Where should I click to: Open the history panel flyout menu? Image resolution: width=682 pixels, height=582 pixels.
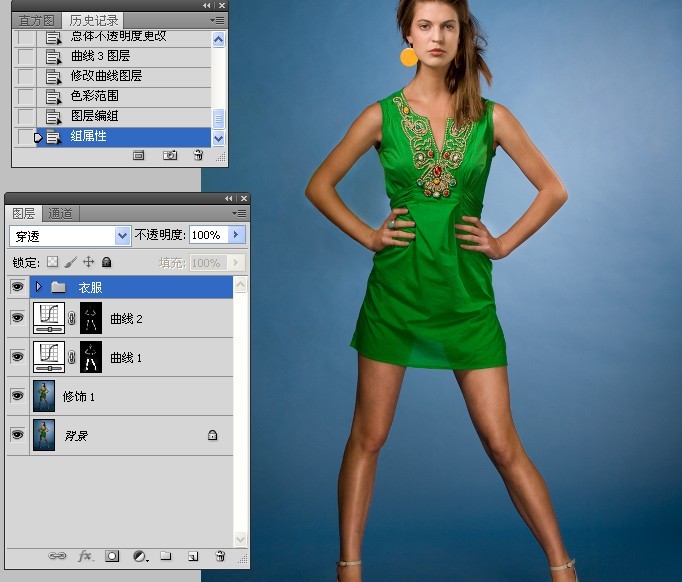point(217,20)
